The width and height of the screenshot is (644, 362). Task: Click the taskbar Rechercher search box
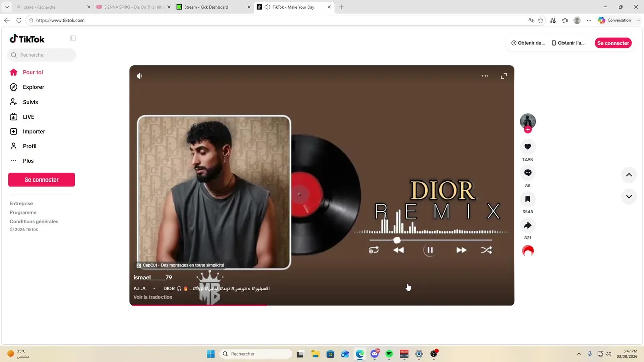255,354
